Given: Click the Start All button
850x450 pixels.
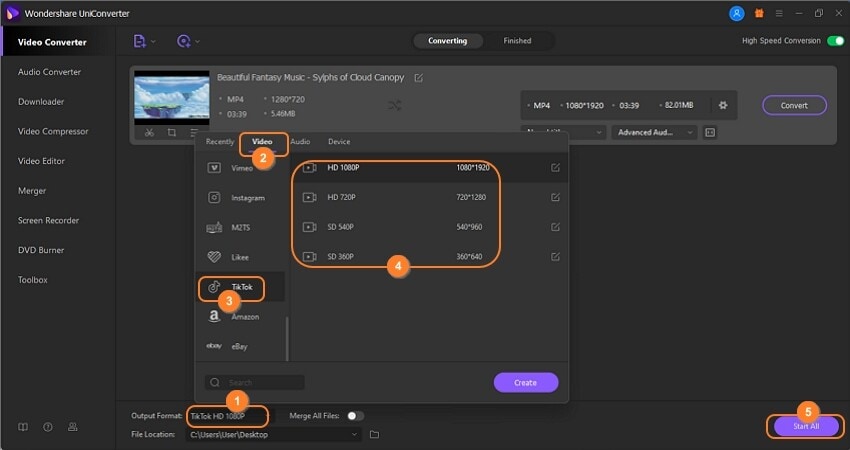Looking at the screenshot, I should (806, 426).
